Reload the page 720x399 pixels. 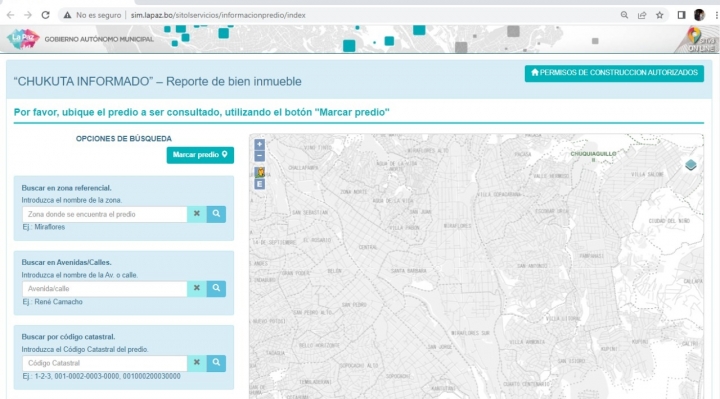click(45, 15)
